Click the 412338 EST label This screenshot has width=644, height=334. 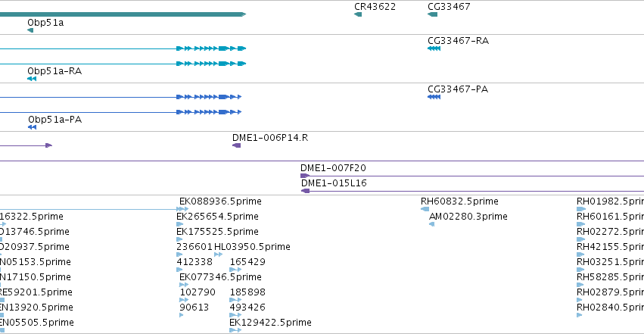(x=194, y=262)
